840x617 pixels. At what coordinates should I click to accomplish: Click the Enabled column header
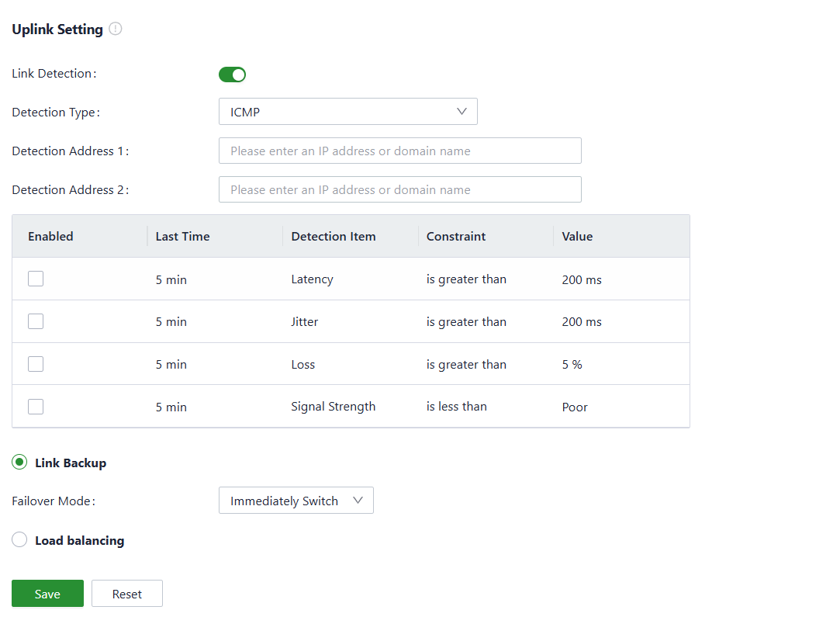50,237
